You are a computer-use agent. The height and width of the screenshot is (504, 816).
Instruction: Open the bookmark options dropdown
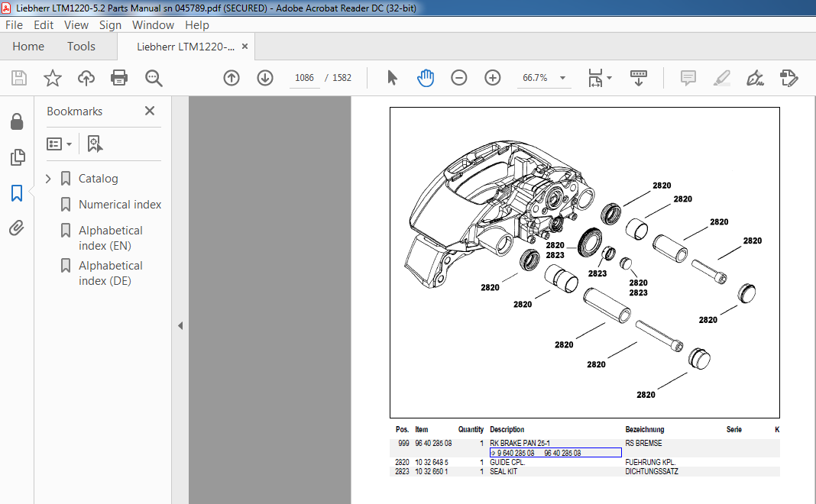point(59,144)
